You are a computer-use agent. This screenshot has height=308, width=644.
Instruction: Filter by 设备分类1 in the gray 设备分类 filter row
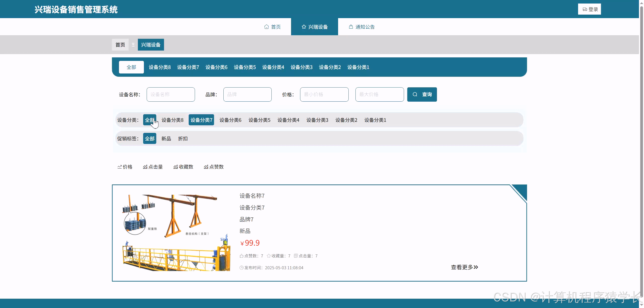(x=375, y=120)
